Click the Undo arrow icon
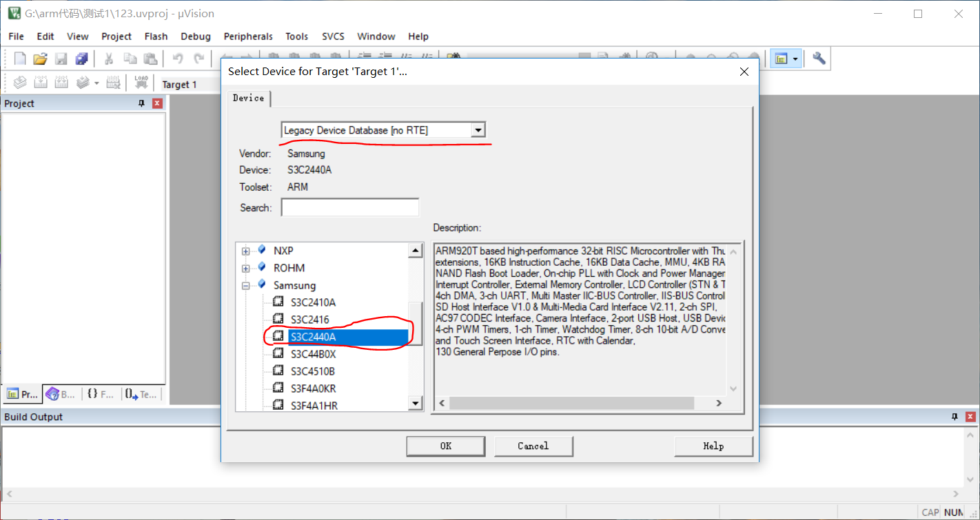This screenshot has height=520, width=980. coord(178,59)
